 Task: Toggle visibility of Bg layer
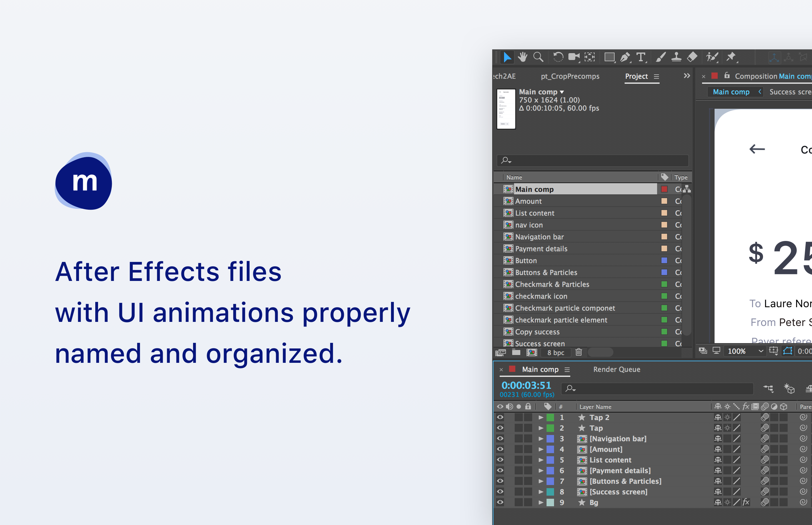tap(500, 502)
